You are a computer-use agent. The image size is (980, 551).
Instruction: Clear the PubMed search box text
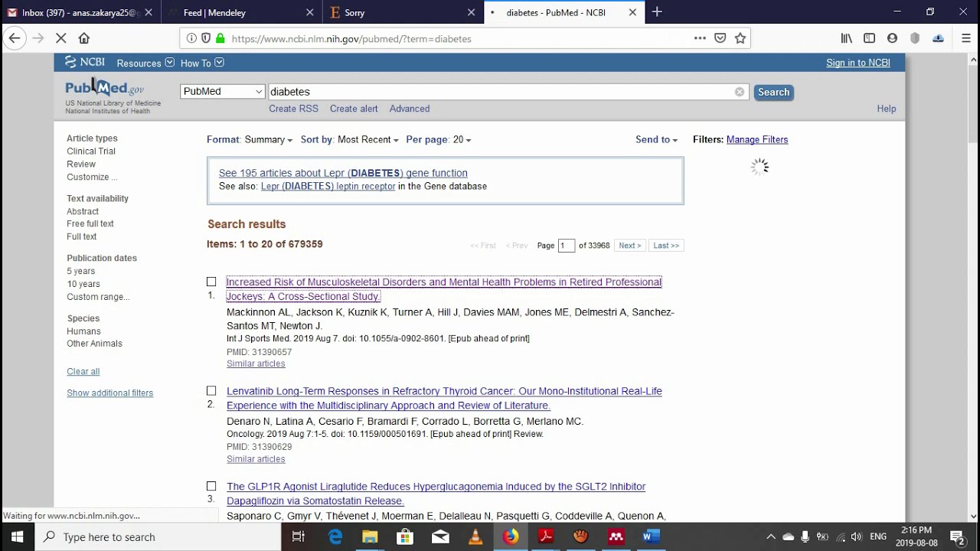click(x=740, y=92)
